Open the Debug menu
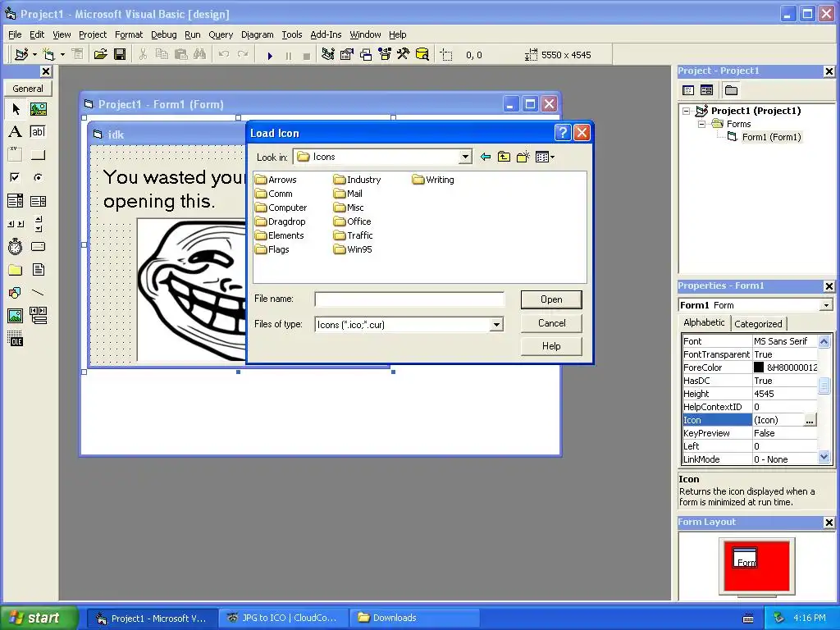The image size is (840, 630). (x=163, y=34)
